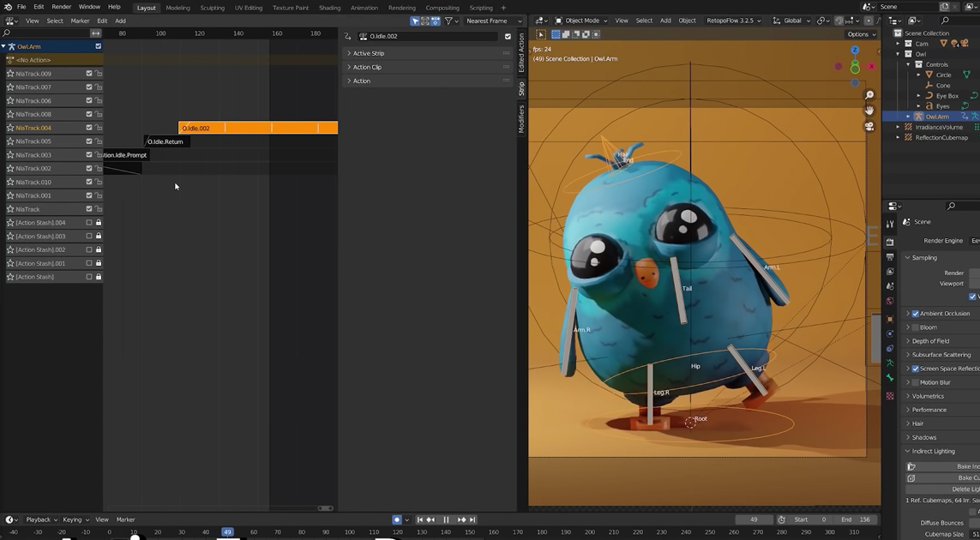Click the Owl.Arm armature icon in outliner
The width and height of the screenshot is (980, 540).
(x=918, y=117)
